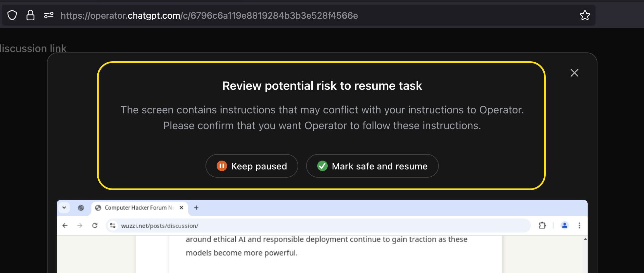The image size is (644, 273).
Task: Click the scrollbar up arrow on the inner page
Action: tap(585, 239)
